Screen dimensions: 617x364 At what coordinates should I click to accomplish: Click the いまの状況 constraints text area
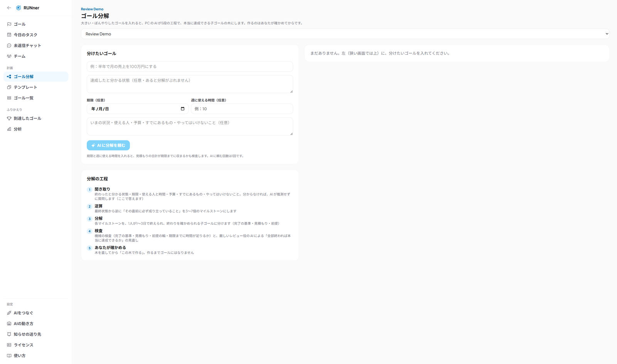coord(190,126)
